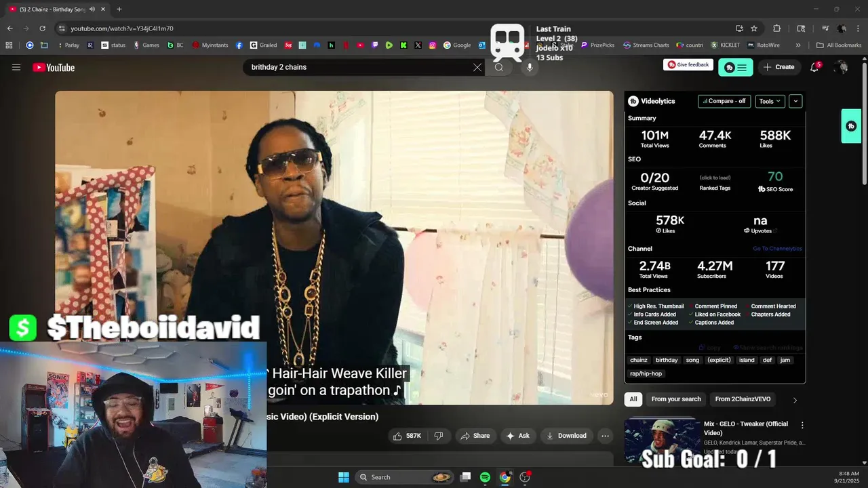
Task: Open the Ask AI button
Action: click(x=517, y=436)
